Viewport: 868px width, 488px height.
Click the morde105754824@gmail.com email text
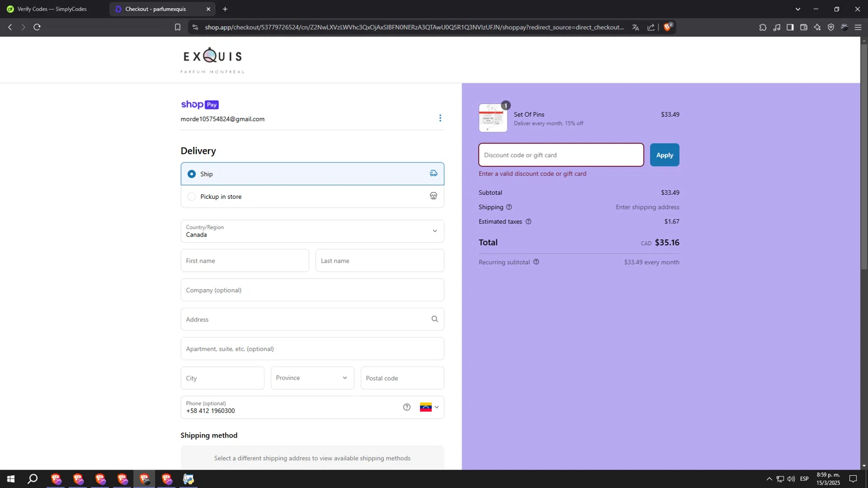click(223, 119)
